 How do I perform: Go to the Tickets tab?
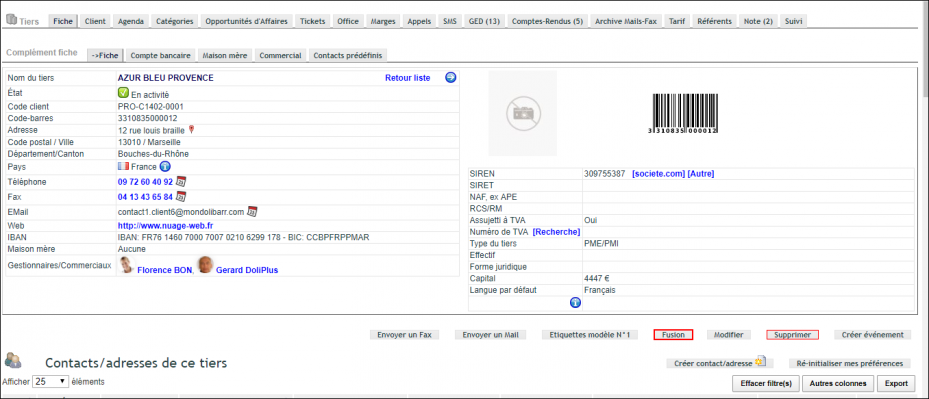[313, 21]
